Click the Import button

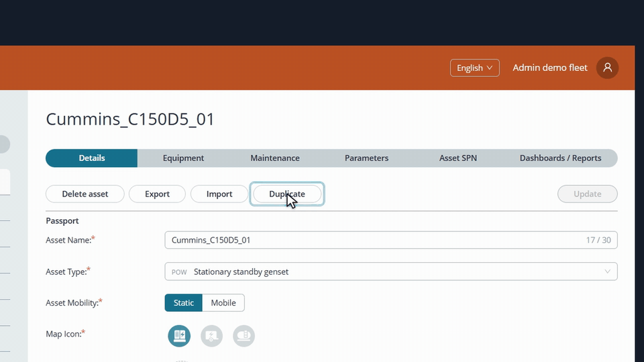coord(219,194)
